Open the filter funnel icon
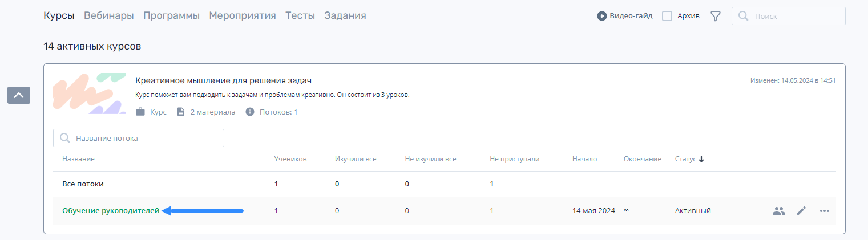This screenshot has height=240, width=868. 716,16
